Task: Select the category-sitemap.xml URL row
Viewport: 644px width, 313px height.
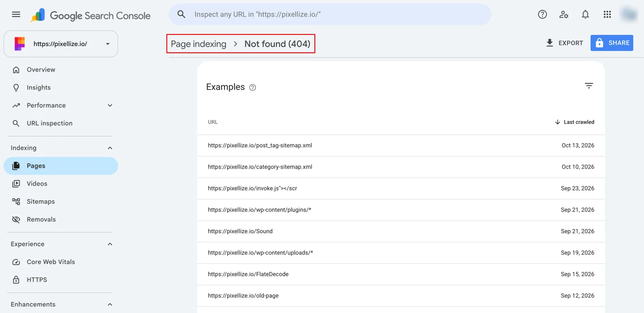Action: pyautogui.click(x=401, y=167)
